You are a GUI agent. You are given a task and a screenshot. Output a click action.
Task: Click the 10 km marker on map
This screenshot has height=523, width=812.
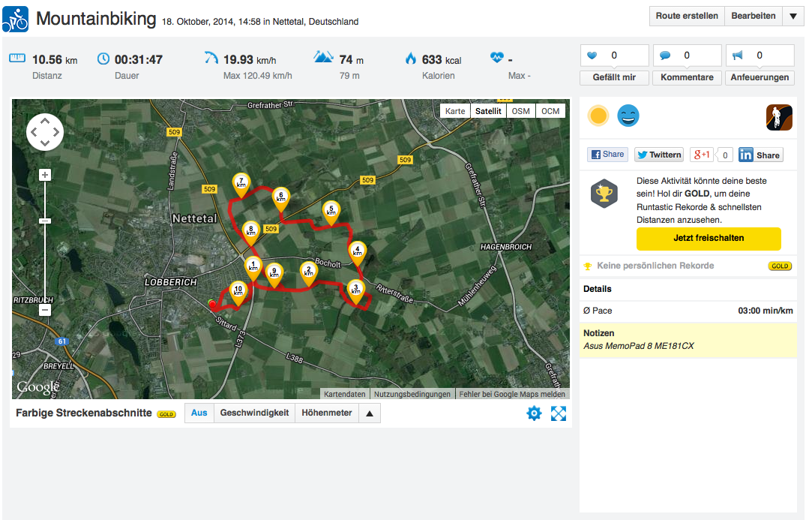238,293
